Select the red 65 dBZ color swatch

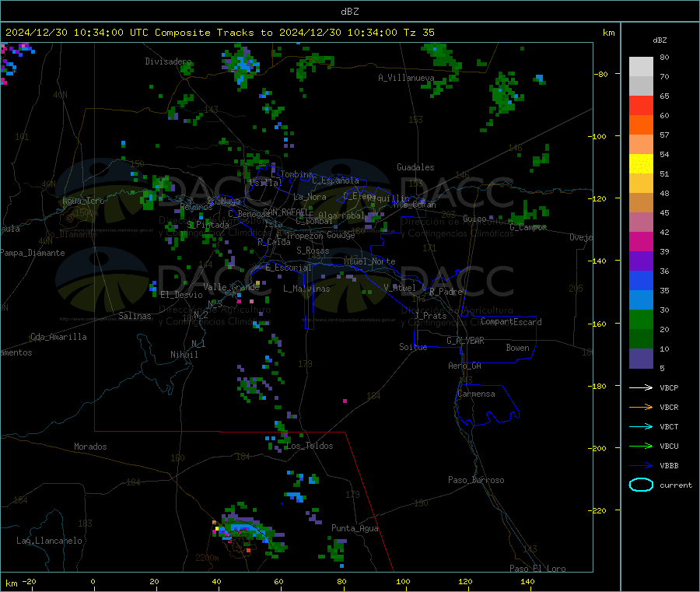(641, 105)
